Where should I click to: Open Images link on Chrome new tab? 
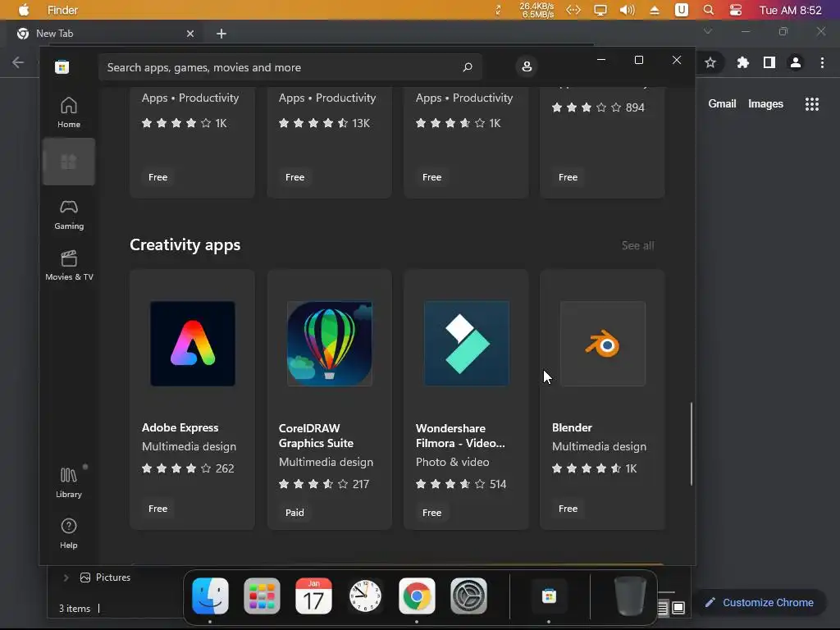coord(765,104)
